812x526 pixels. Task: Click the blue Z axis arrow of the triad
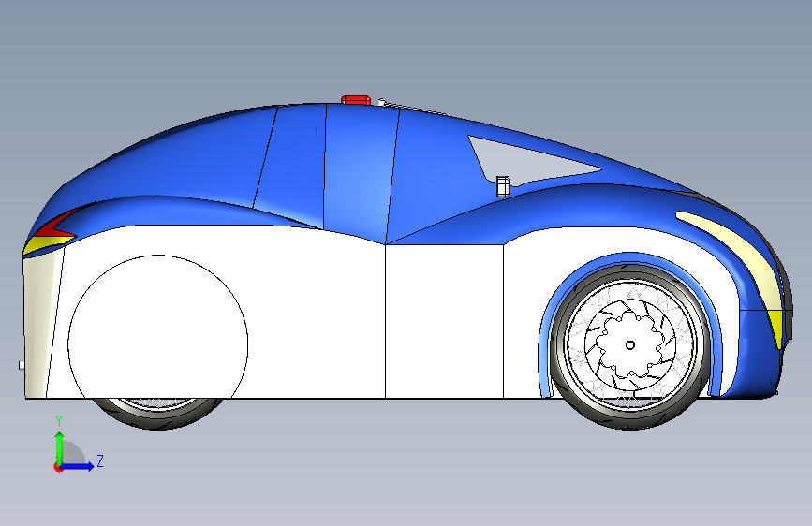point(78,466)
